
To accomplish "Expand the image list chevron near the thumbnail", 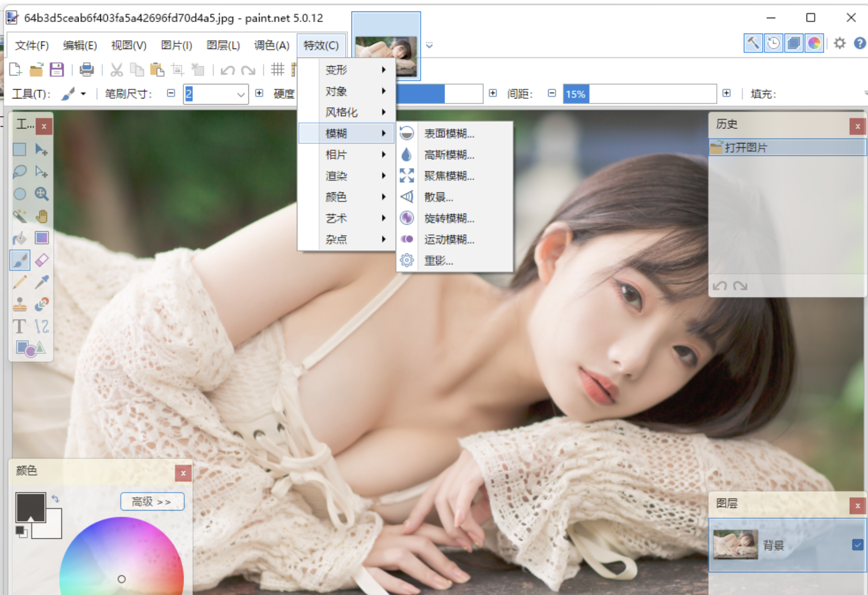I will tap(429, 45).
